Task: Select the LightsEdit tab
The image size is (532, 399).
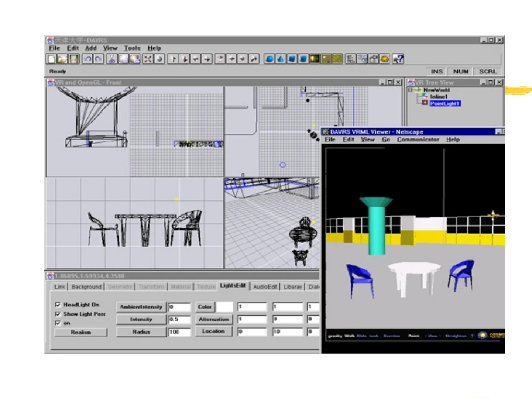Action: point(233,286)
